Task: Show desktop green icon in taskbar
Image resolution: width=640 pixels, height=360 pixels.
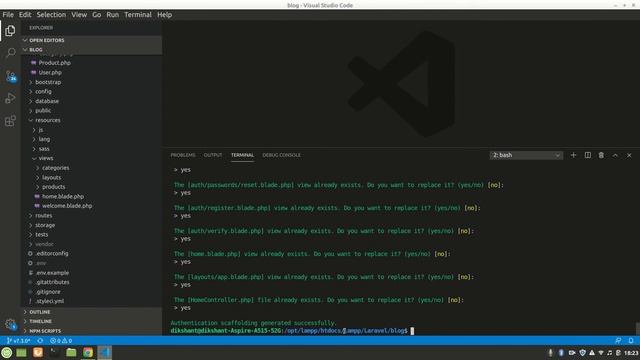Action: point(21,352)
